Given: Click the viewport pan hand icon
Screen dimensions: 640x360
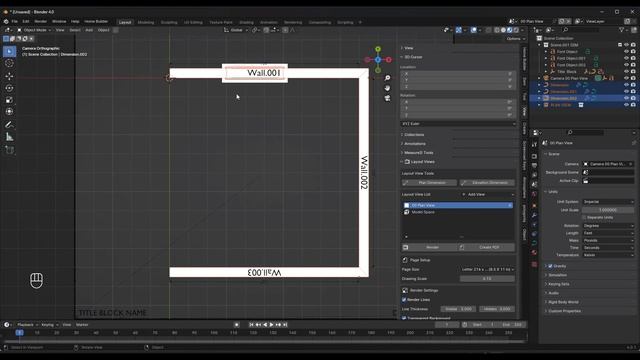Looking at the screenshot, I should coord(387,88).
